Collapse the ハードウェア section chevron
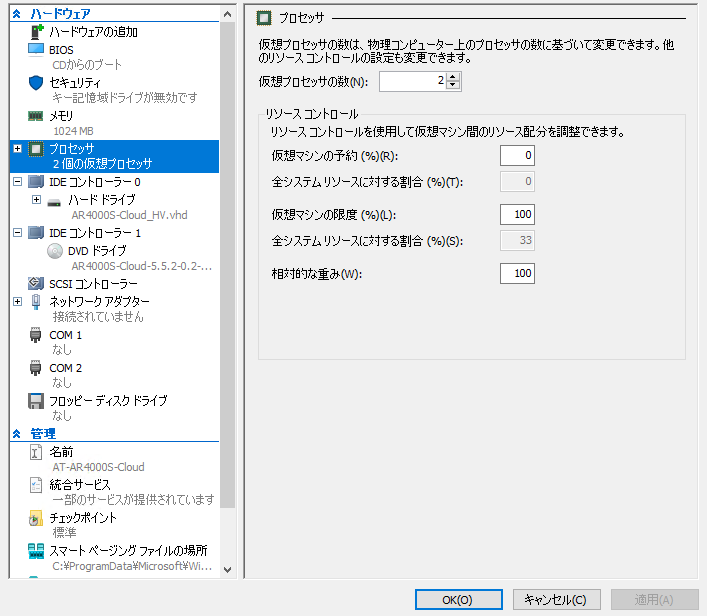Screen dimensions: 707x616 coord(17,14)
